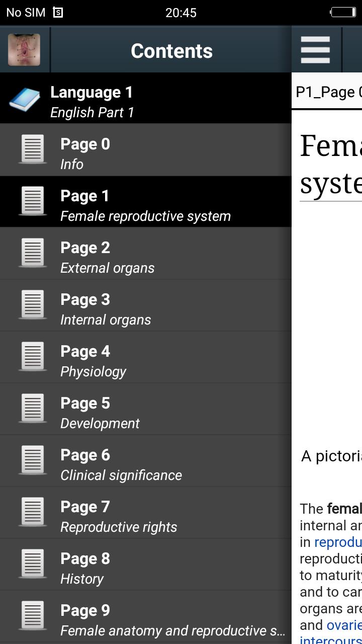Open Page 1 Female reproductive system
362x644 pixels.
146,201
